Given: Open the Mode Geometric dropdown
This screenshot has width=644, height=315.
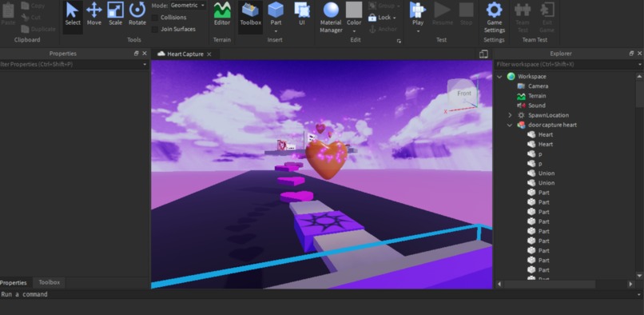Looking at the screenshot, I should point(188,6).
